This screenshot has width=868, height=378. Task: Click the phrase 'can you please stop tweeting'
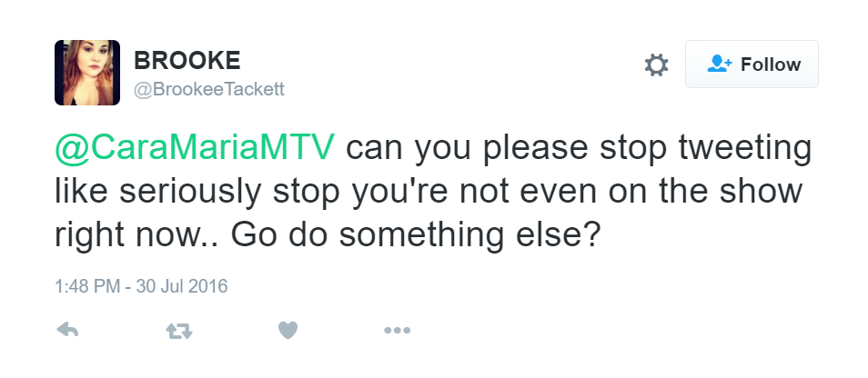(x=579, y=149)
